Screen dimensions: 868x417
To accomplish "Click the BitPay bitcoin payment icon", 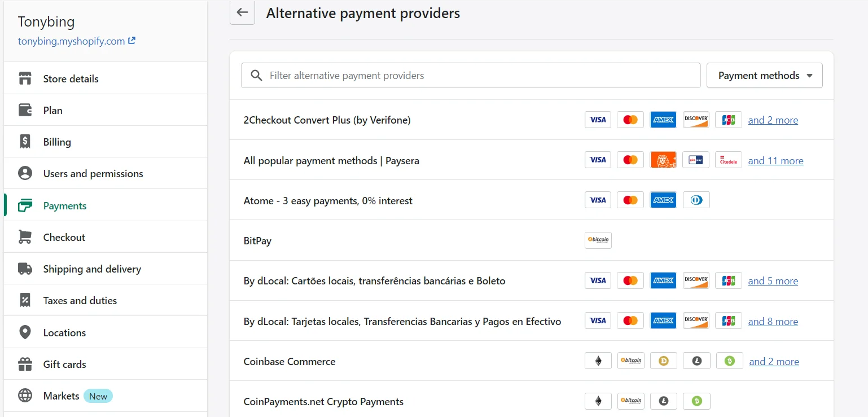I will [x=598, y=240].
